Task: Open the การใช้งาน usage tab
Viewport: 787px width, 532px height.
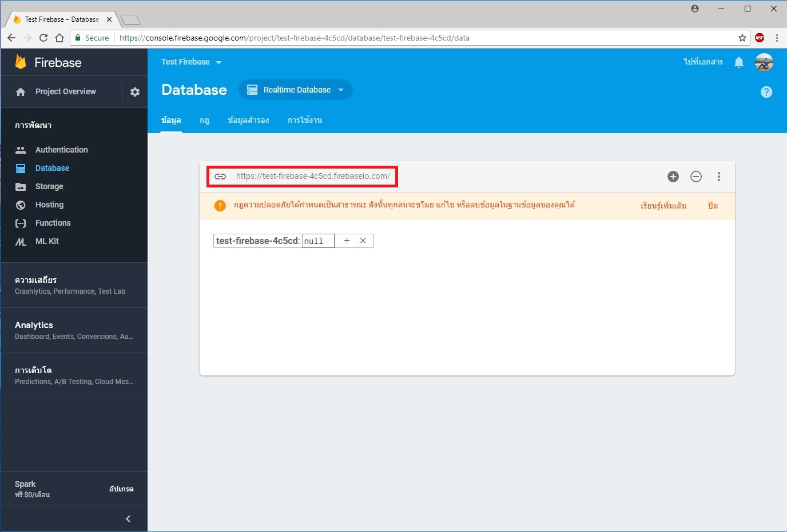Action: pyautogui.click(x=304, y=120)
